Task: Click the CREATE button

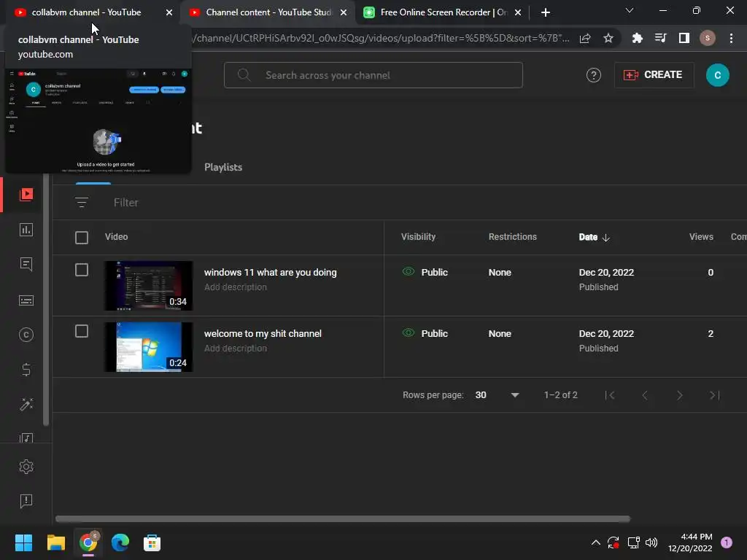Action: [x=654, y=75]
